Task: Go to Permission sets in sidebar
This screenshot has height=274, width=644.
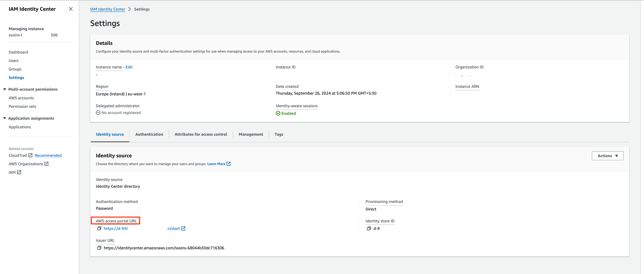Action: tap(22, 106)
